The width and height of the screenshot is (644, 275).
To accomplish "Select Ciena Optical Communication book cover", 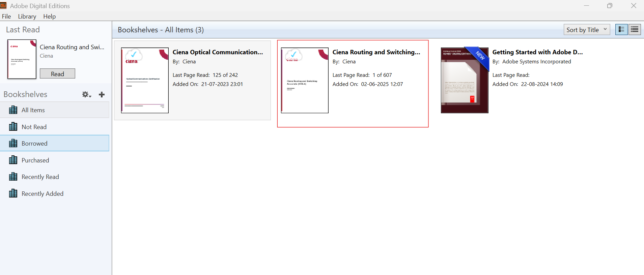I will [x=145, y=80].
